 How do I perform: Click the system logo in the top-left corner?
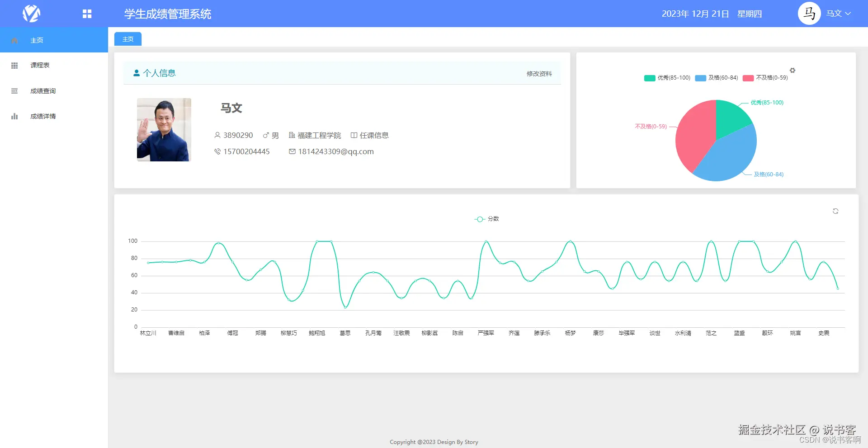31,13
